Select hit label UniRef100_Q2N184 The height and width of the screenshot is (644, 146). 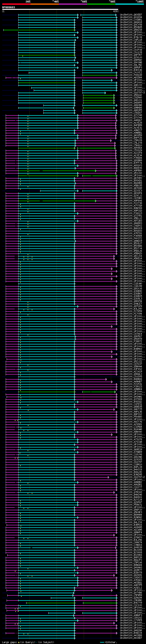pyautogui.click(x=131, y=598)
